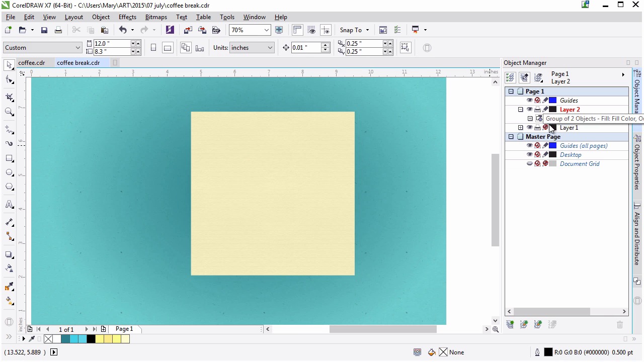Click the Publish to PDF icon
The image size is (644, 362).
tap(216, 30)
